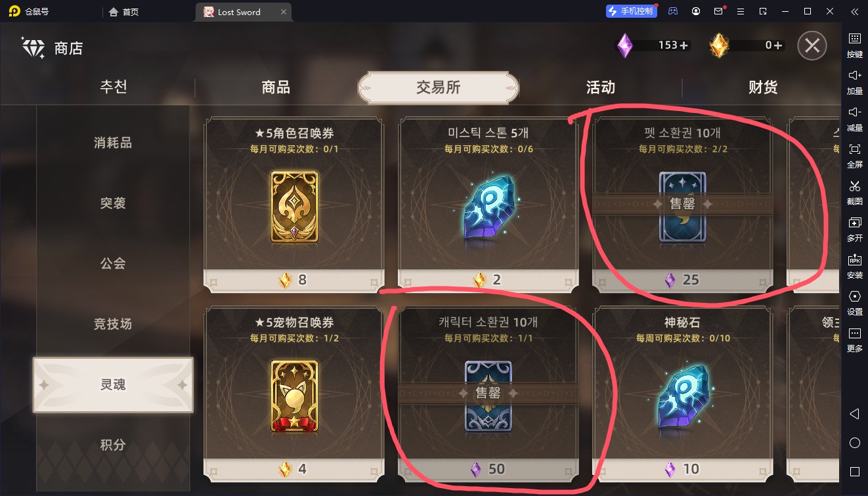Add gold crystals with the plus icon
Image resolution: width=868 pixels, height=496 pixels.
click(778, 46)
